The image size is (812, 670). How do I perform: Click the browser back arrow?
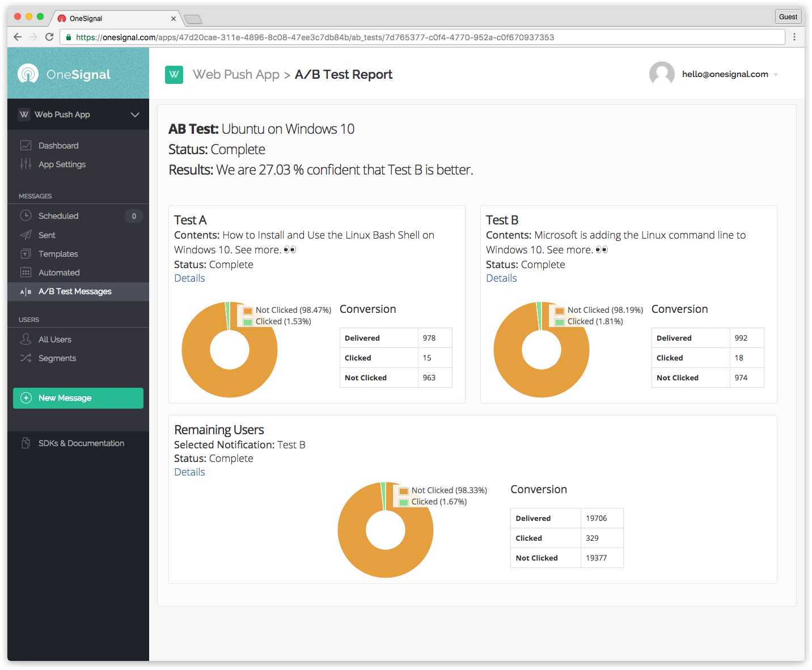click(x=18, y=37)
